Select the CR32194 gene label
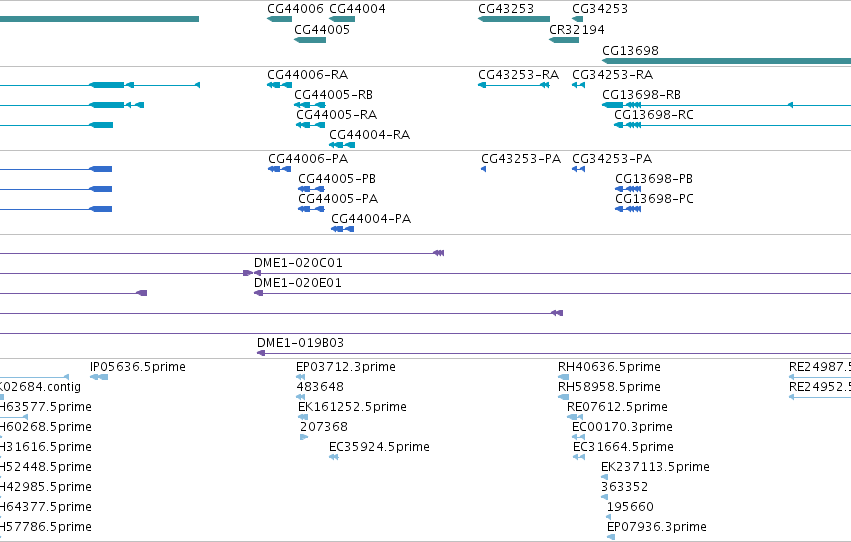Screen dimensions: 851x542 (x=576, y=29)
